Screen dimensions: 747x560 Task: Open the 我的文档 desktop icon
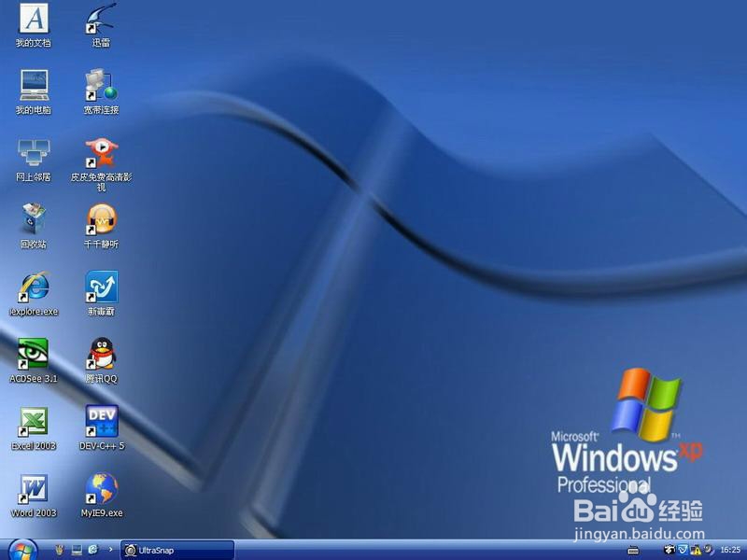tap(34, 25)
